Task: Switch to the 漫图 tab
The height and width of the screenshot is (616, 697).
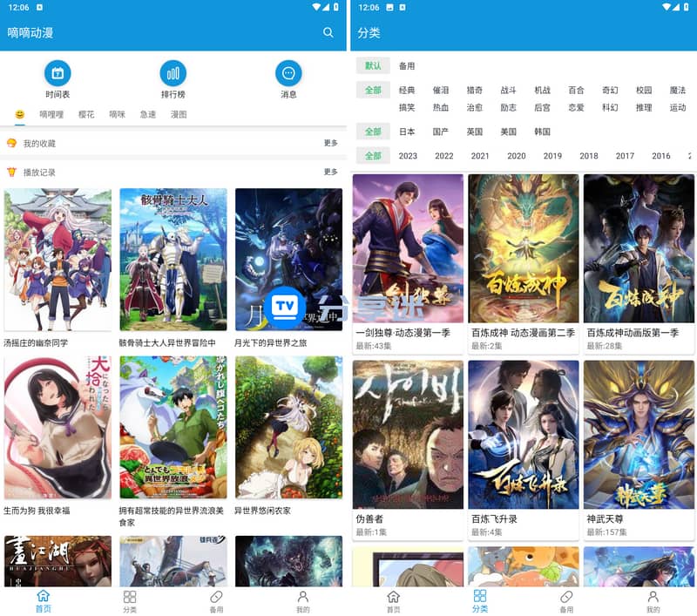Action: tap(179, 114)
